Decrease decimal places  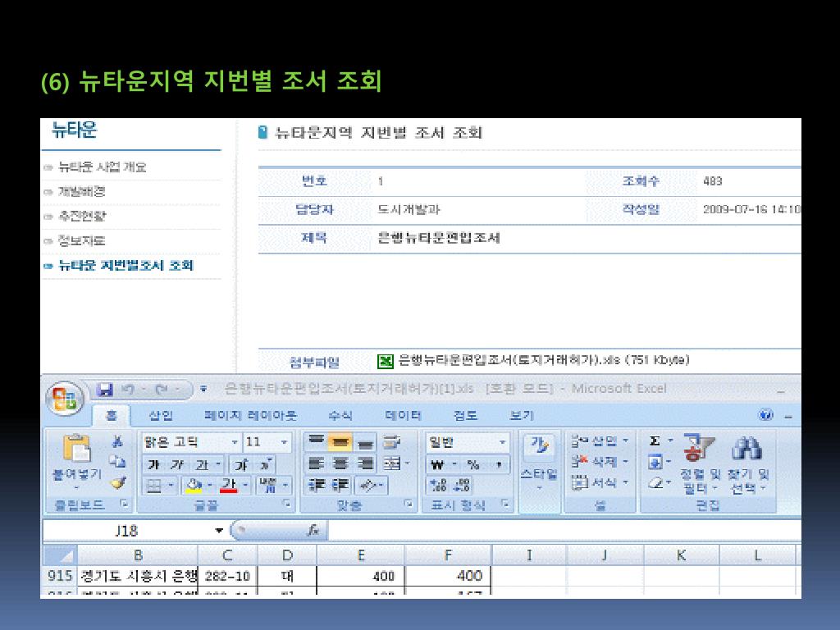click(x=462, y=486)
